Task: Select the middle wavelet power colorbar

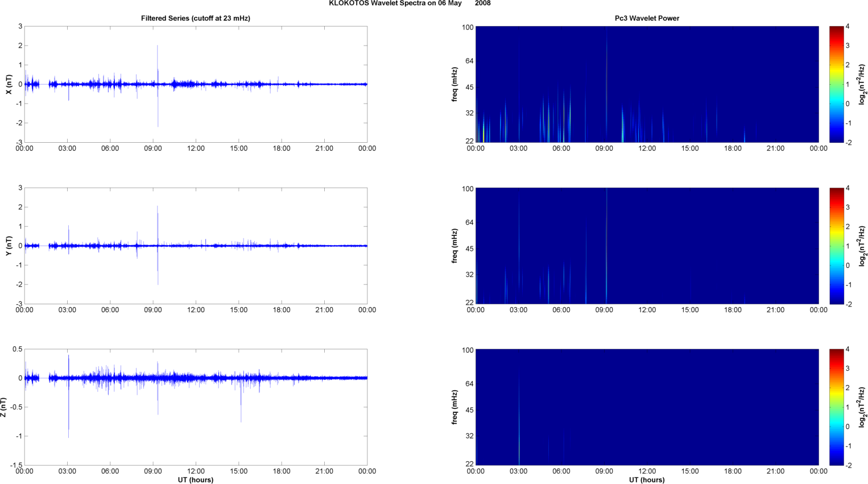Action: tap(836, 246)
